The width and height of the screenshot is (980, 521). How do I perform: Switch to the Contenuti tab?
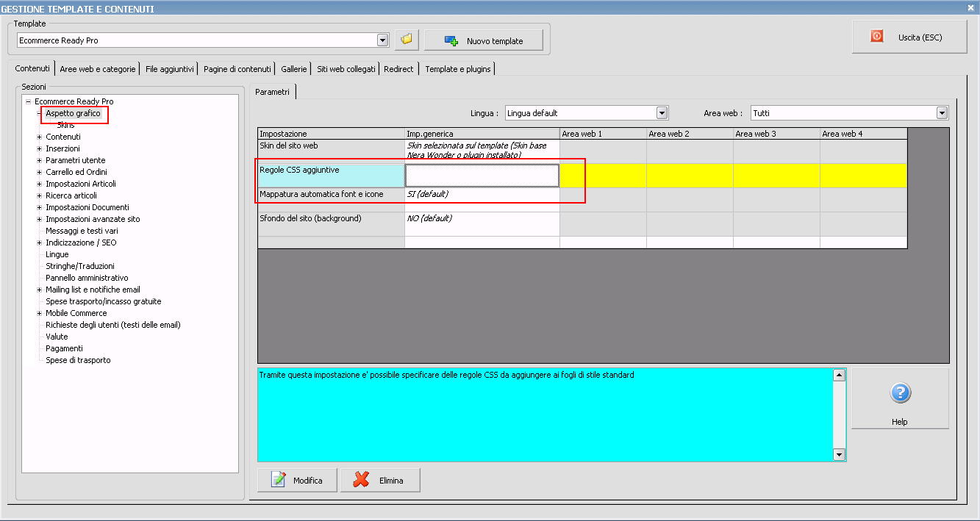32,68
